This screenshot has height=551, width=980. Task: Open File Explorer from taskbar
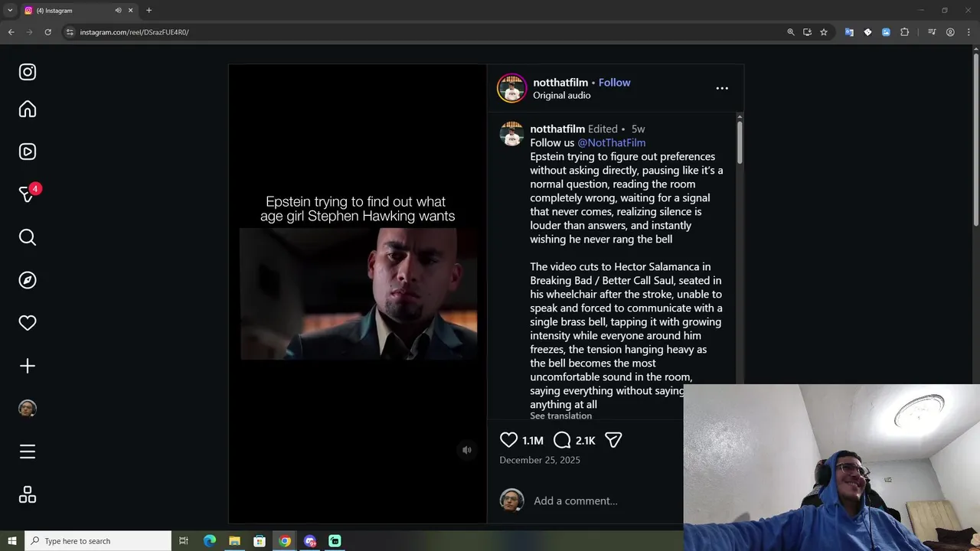(234, 541)
